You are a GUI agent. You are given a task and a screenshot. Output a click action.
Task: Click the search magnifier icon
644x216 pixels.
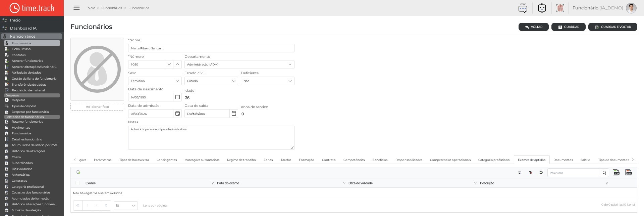(604, 173)
